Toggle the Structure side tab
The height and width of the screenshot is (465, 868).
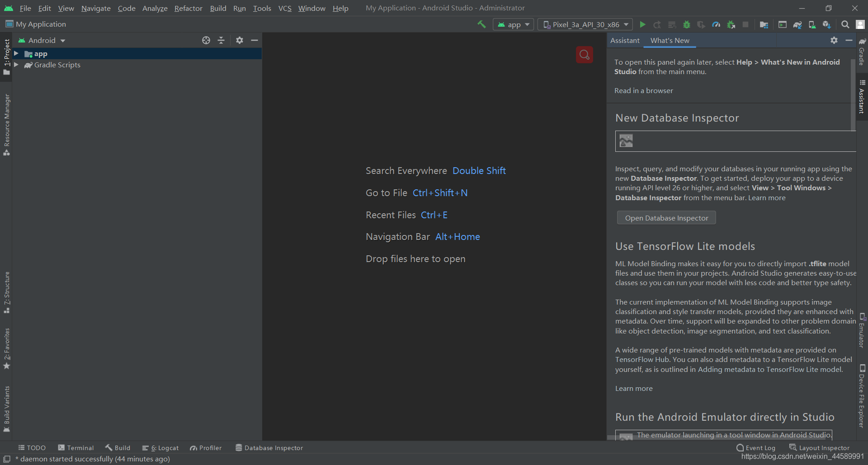[6, 292]
